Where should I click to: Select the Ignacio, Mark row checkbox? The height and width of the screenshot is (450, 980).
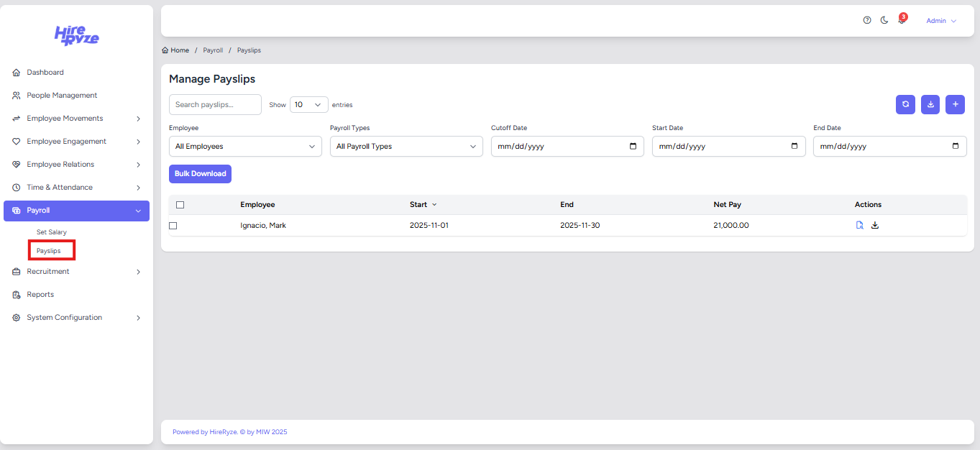pos(173,226)
